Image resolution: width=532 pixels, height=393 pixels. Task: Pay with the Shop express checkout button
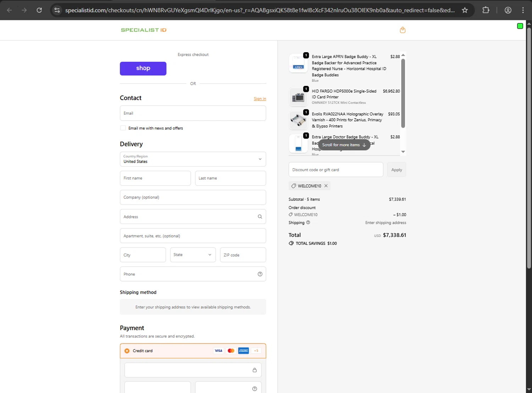tap(143, 69)
